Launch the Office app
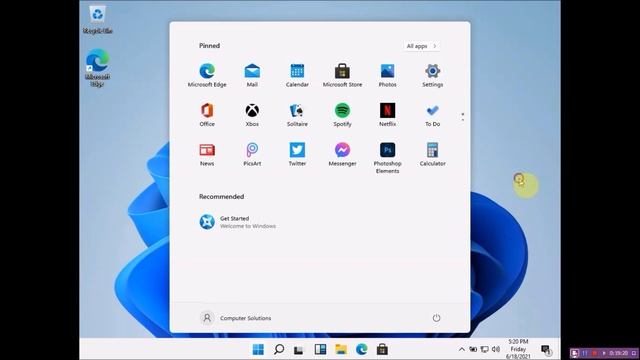640x360 pixels. 207,115
